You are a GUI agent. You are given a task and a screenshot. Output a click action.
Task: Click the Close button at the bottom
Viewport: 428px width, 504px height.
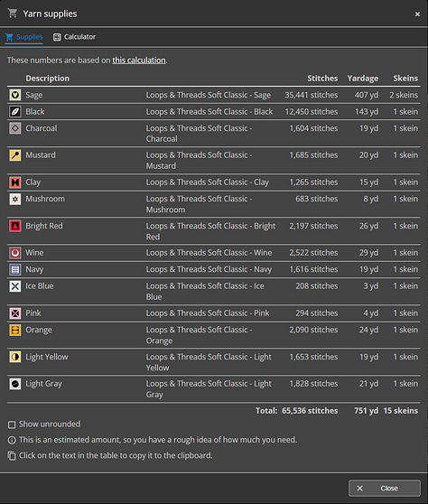point(385,489)
